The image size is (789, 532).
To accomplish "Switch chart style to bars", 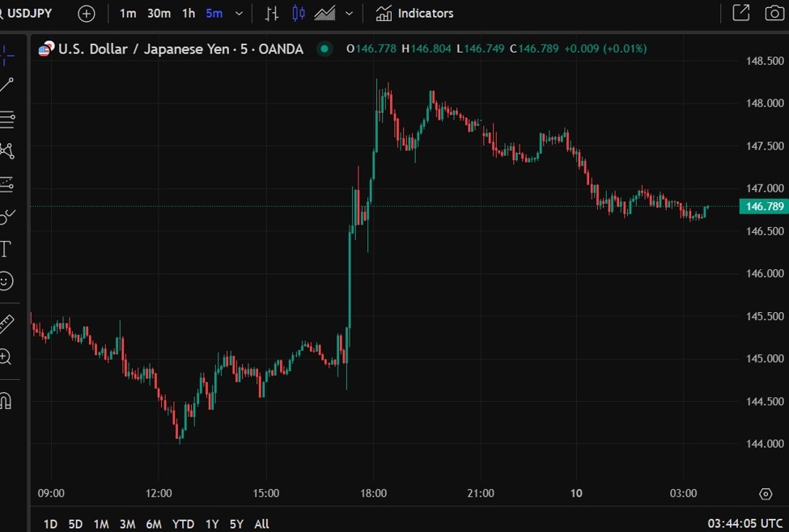I will pyautogui.click(x=273, y=13).
